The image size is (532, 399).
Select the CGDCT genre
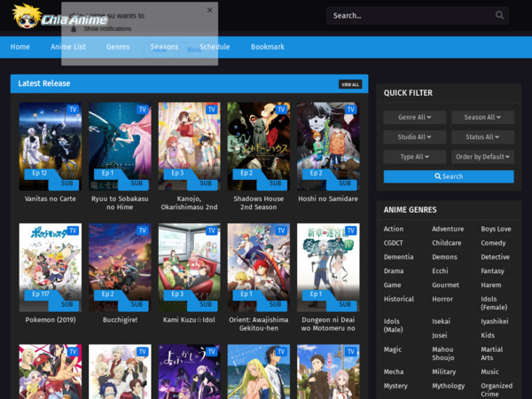[x=393, y=243]
